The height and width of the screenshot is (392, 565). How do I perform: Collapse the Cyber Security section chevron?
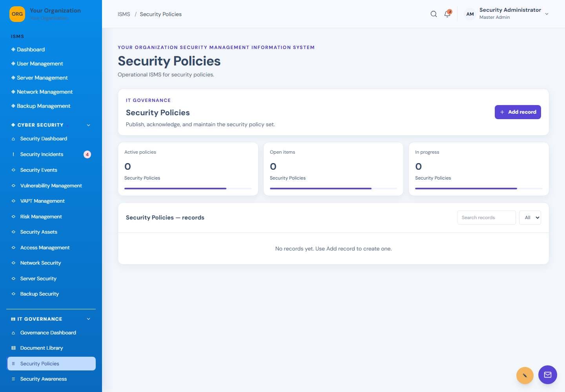88,125
